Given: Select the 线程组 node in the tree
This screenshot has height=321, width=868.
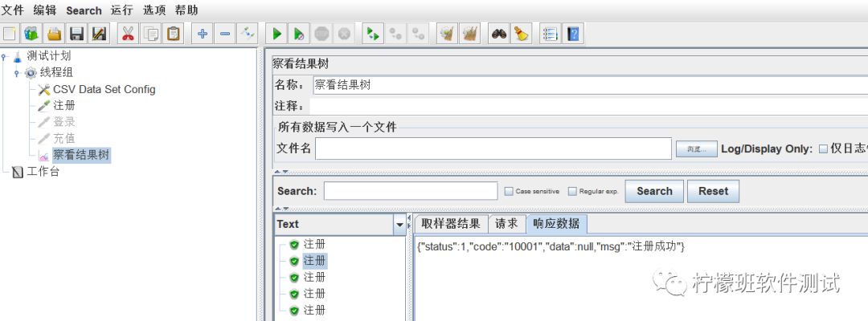Looking at the screenshot, I should (56, 72).
